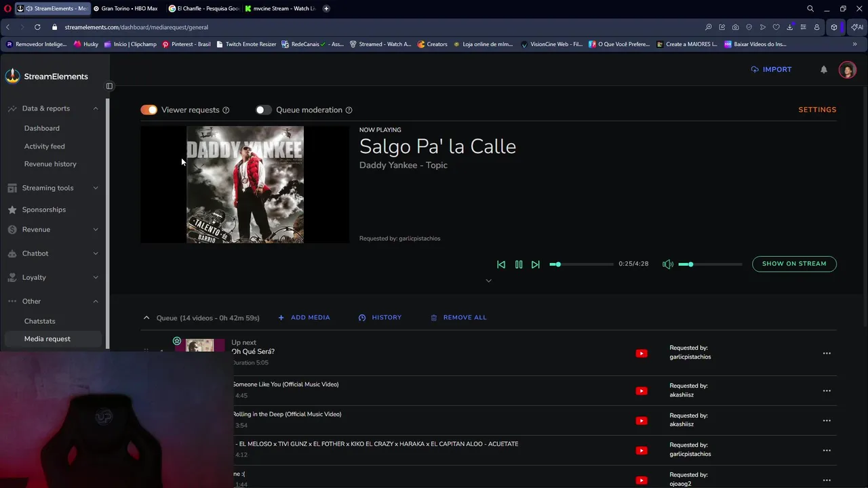The height and width of the screenshot is (488, 868).
Task: Click REMOVE ALL in queue
Action: (x=458, y=317)
